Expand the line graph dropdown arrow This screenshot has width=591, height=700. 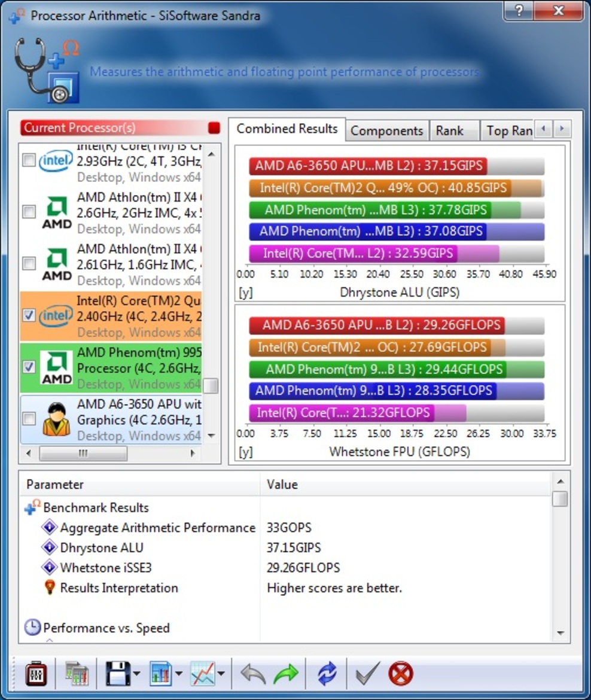221,674
